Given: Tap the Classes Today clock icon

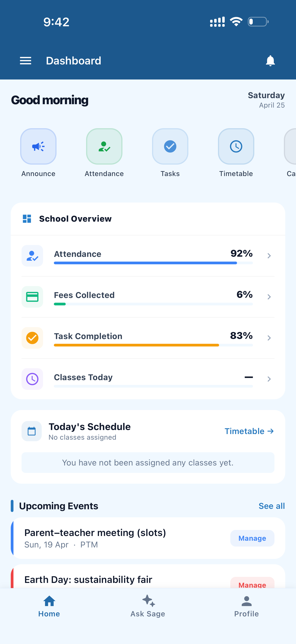Looking at the screenshot, I should tap(32, 379).
